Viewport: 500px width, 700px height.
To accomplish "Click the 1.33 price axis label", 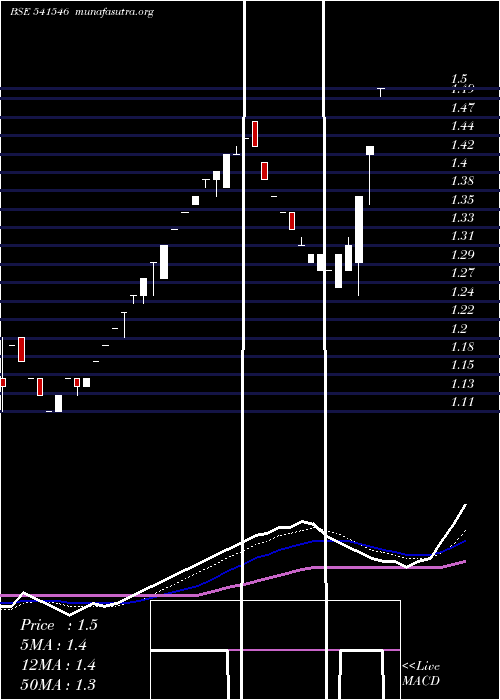I will pyautogui.click(x=463, y=218).
